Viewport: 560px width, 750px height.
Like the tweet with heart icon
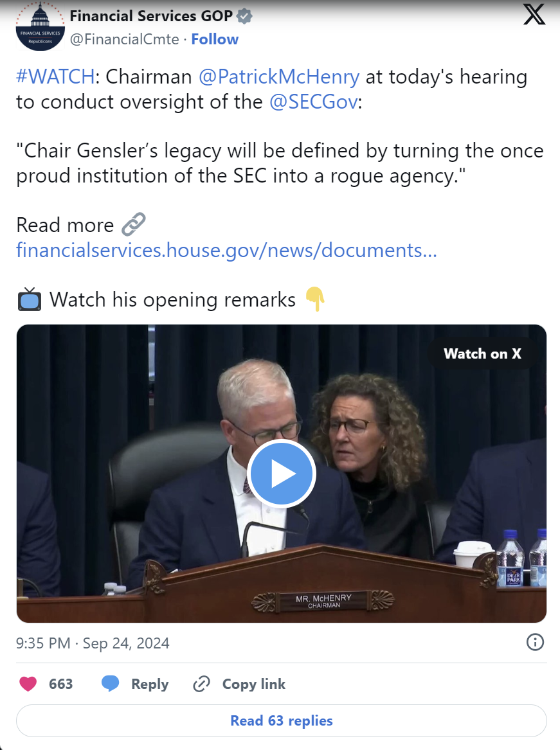click(x=28, y=684)
